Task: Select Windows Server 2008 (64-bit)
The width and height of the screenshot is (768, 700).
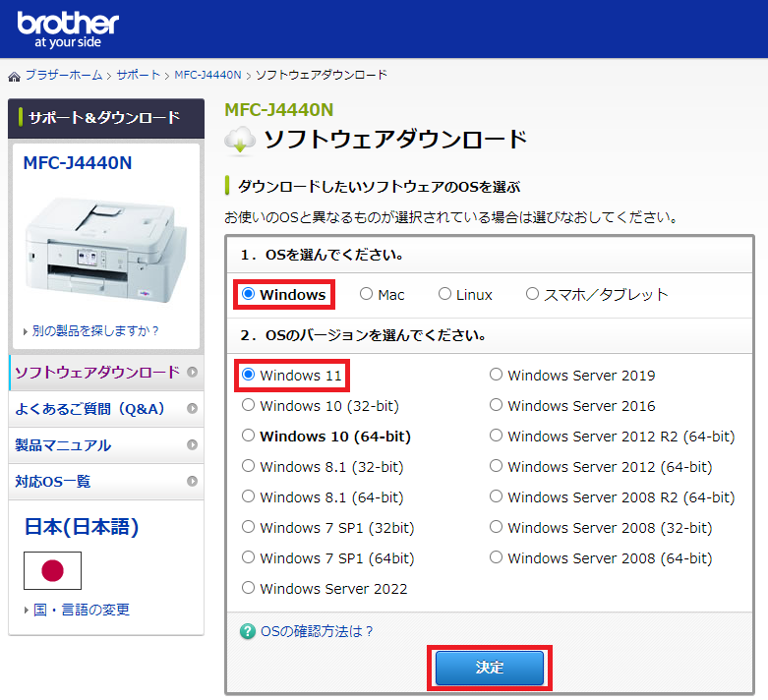Action: pos(497,557)
